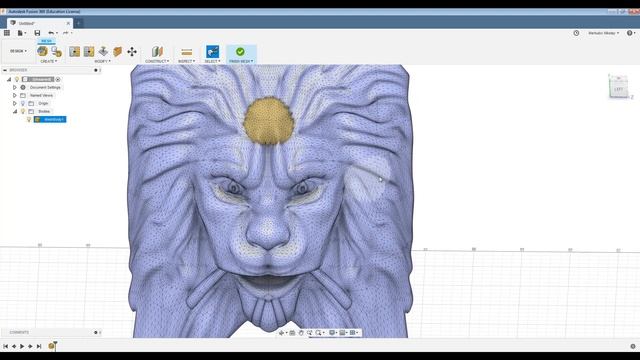Screen dimensions: 640x360
Task: Select the Origin tree item
Action: click(43, 103)
